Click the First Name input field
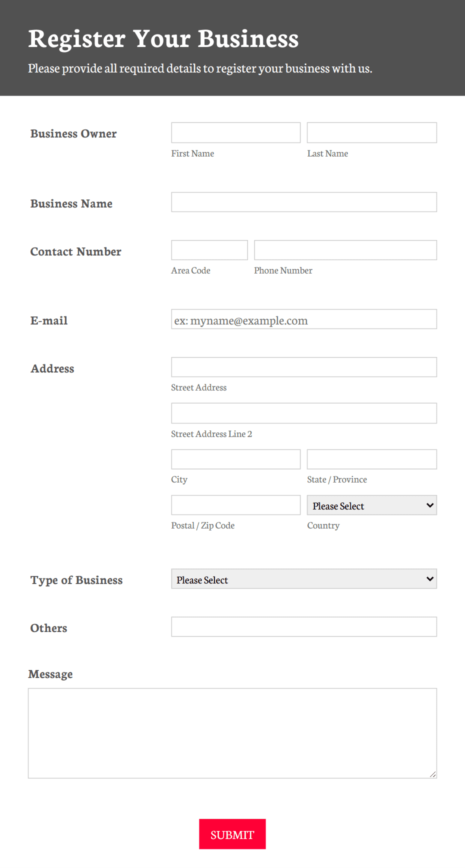The image size is (465, 868). tap(235, 132)
